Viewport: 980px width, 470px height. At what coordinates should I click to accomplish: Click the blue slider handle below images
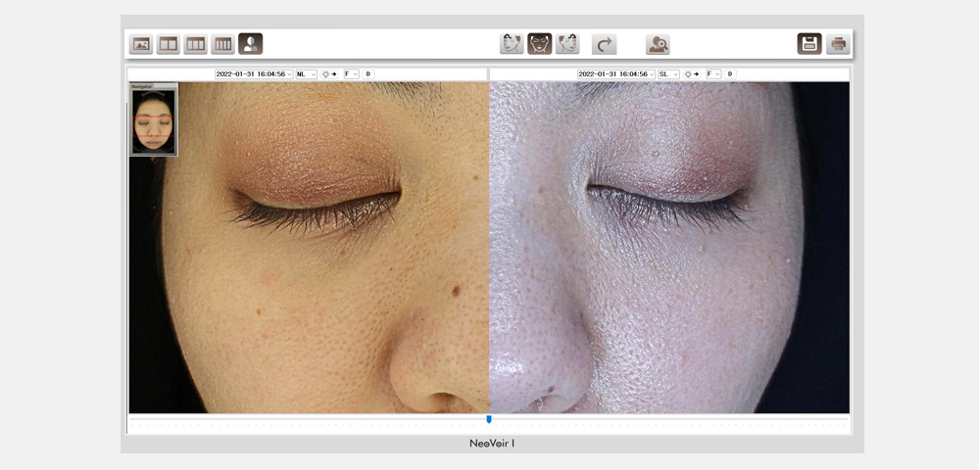coord(489,419)
